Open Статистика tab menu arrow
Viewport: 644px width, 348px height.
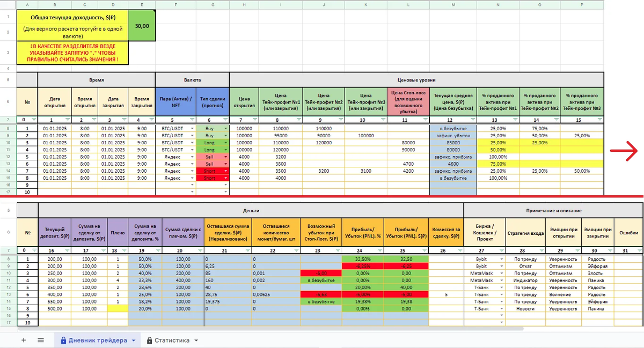click(196, 340)
